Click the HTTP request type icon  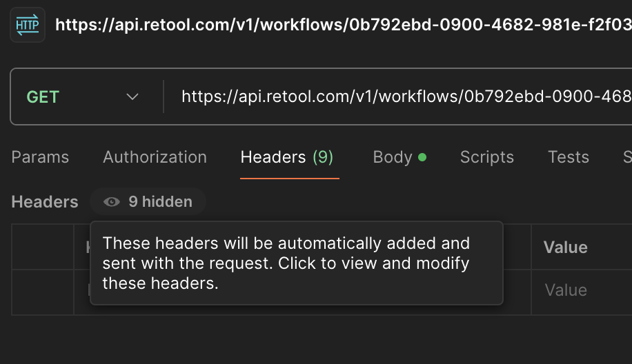[28, 25]
